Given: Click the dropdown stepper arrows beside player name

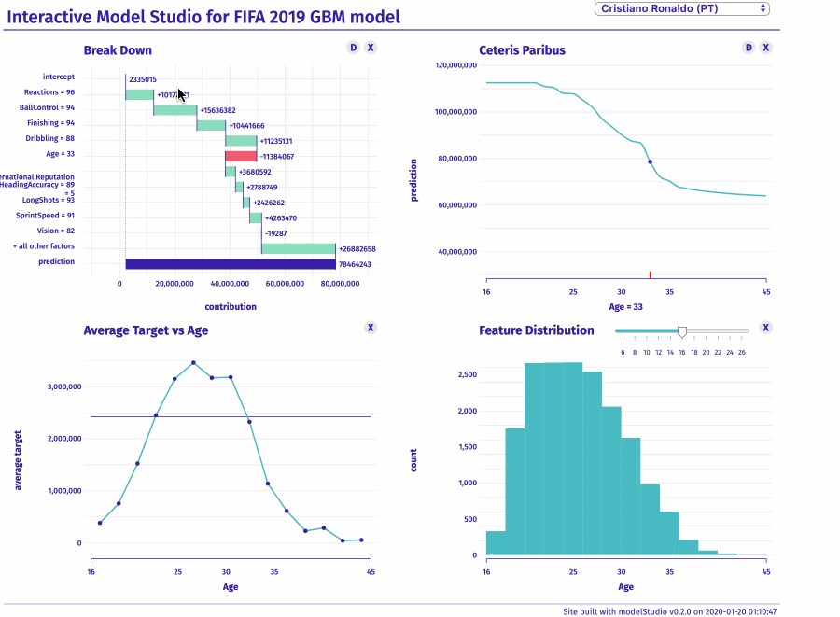Looking at the screenshot, I should click(761, 7).
